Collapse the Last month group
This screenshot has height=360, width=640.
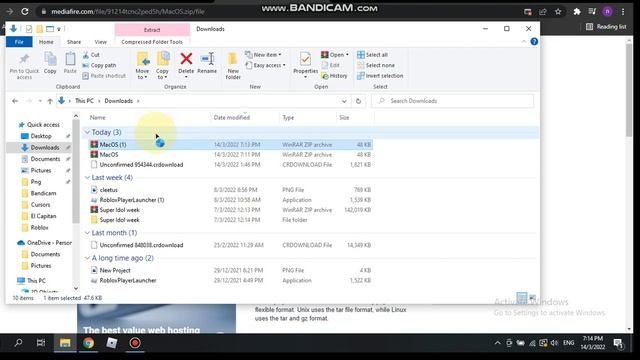87,233
